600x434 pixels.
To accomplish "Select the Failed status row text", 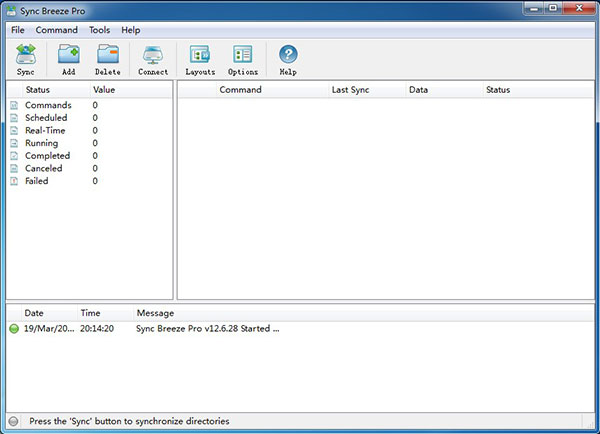I will (x=37, y=181).
